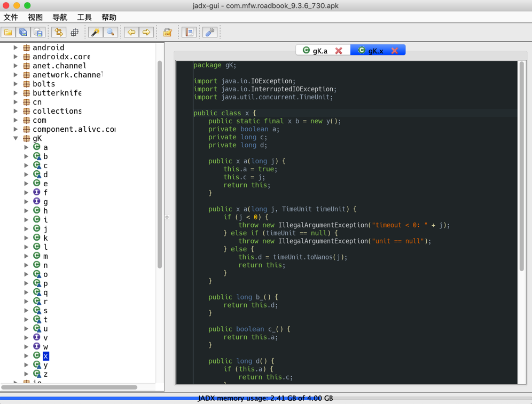
Task: Expand class a in gK
Action: (26, 147)
